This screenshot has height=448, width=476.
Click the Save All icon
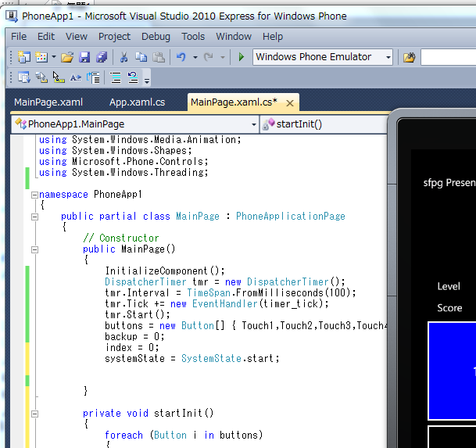(x=102, y=57)
